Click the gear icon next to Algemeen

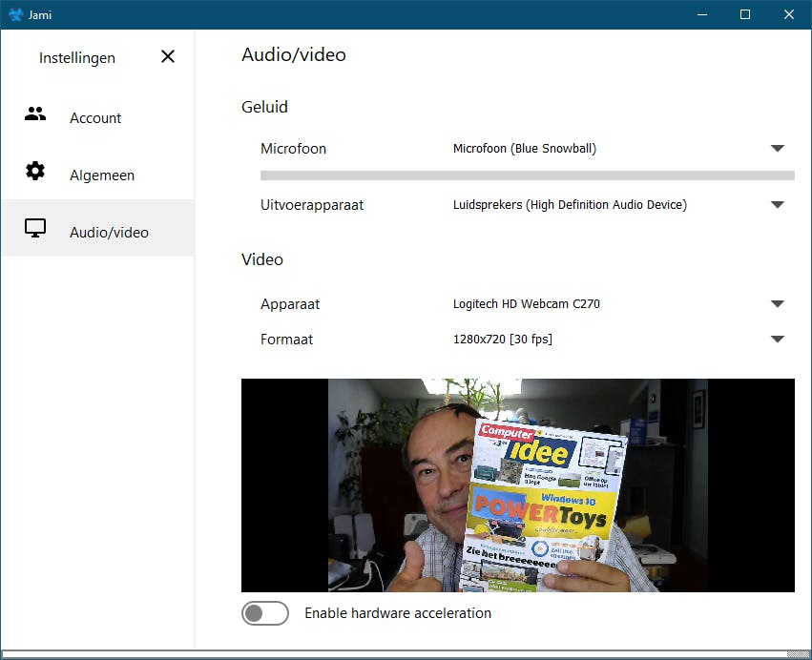(x=35, y=171)
